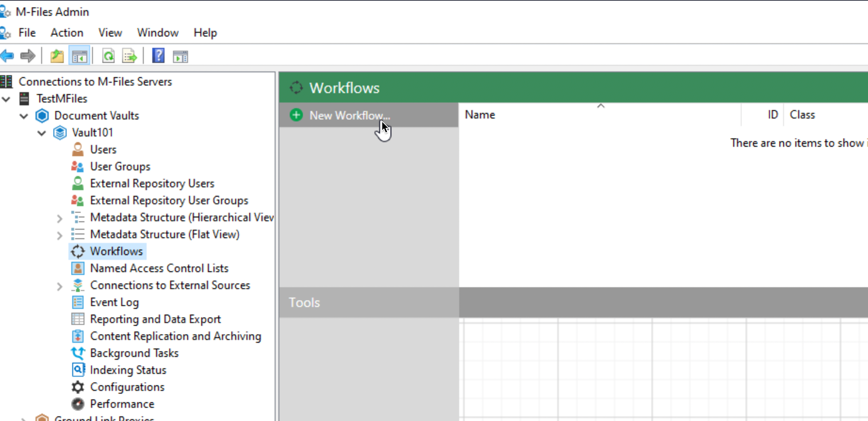
Task: Sort by the Name column header
Action: pyautogui.click(x=600, y=115)
